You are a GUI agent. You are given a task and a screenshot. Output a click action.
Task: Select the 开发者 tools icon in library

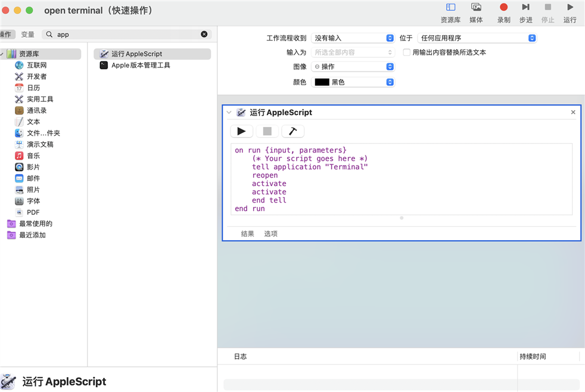19,76
